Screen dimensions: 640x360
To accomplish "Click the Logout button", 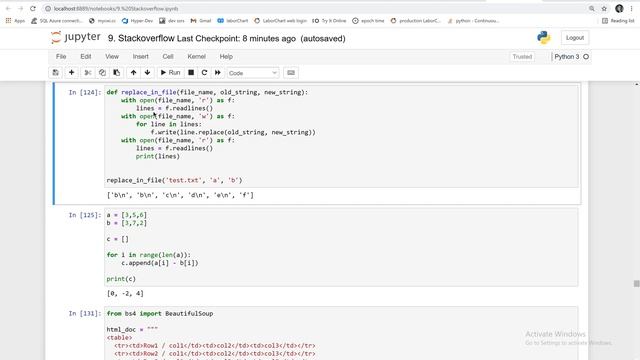I will tap(575, 38).
